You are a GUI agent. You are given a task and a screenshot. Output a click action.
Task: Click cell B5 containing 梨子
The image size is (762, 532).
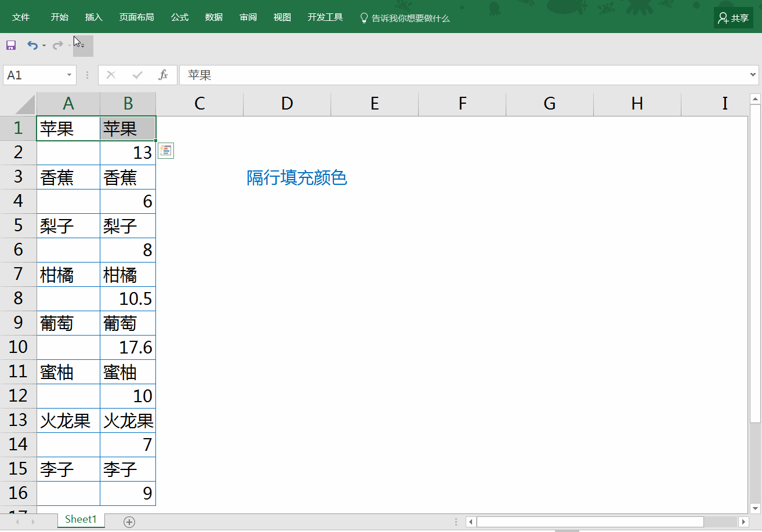(128, 225)
